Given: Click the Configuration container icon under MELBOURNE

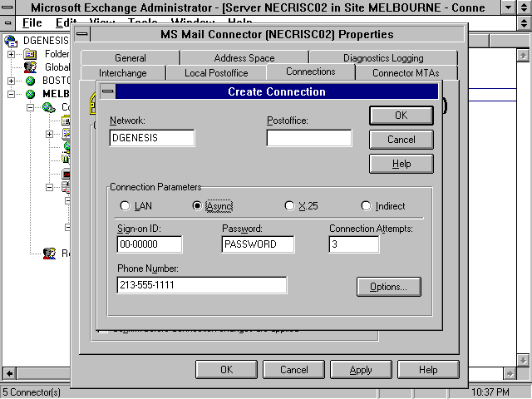Looking at the screenshot, I should (x=49, y=107).
